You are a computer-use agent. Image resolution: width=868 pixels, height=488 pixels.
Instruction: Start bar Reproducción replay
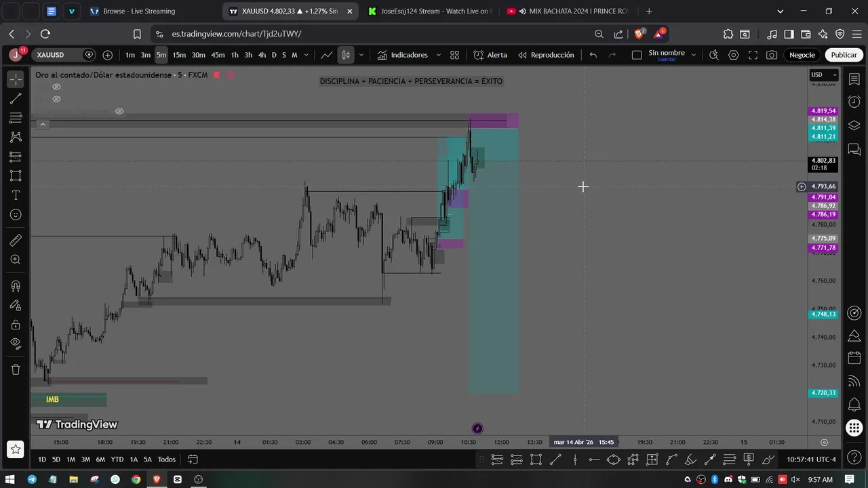[x=546, y=55]
